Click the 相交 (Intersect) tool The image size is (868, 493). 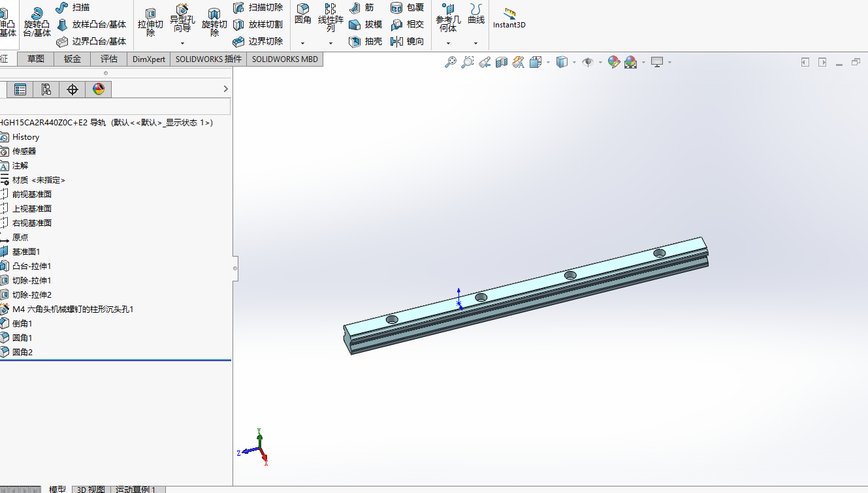(x=407, y=24)
